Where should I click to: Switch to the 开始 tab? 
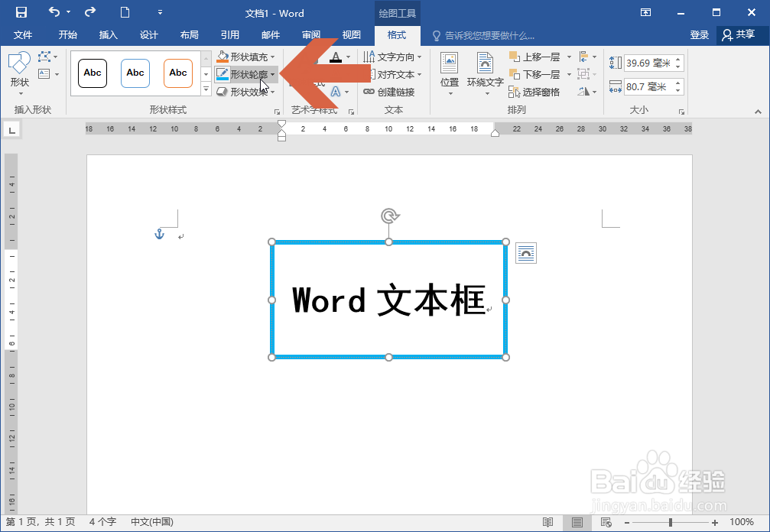[x=68, y=35]
